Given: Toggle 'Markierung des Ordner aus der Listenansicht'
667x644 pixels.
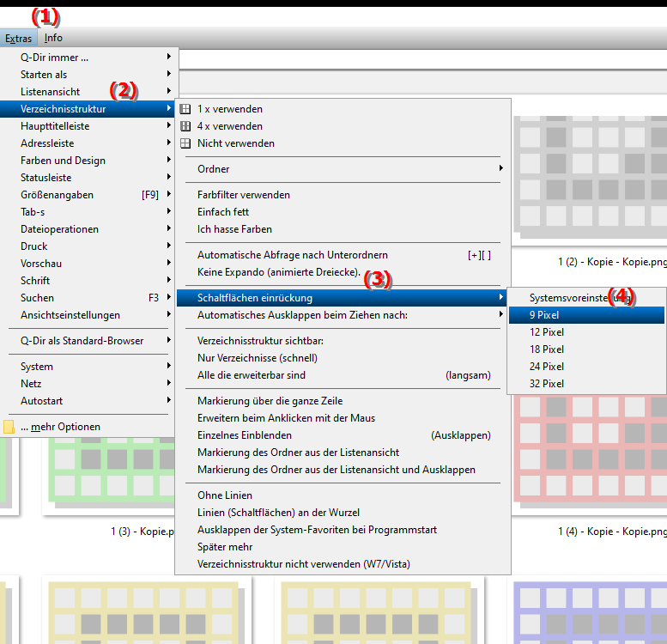Looking at the screenshot, I should (343, 453).
